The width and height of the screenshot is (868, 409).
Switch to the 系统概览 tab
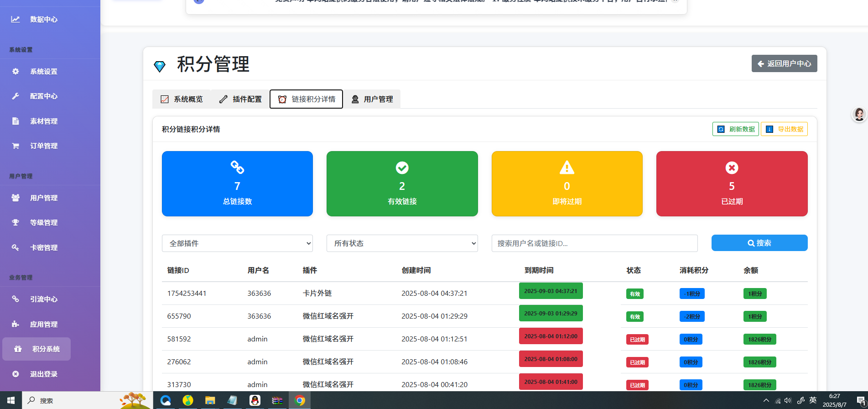point(182,99)
